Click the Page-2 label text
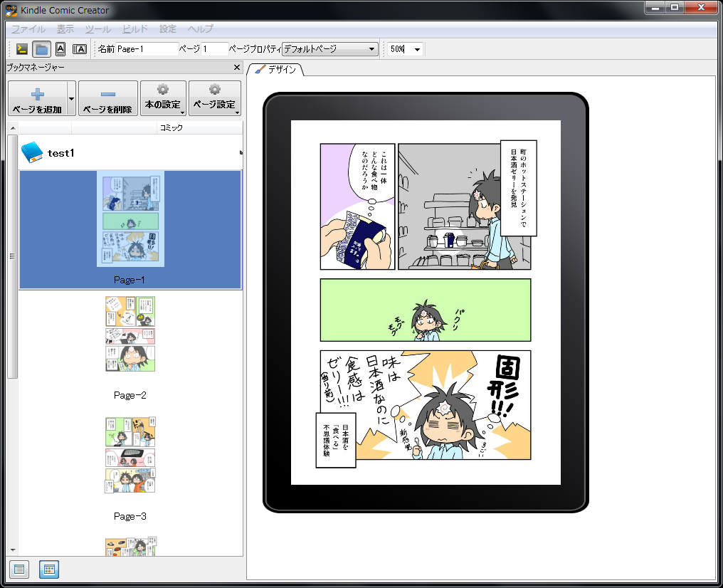Screen dimensions: 723x588 (x=130, y=395)
